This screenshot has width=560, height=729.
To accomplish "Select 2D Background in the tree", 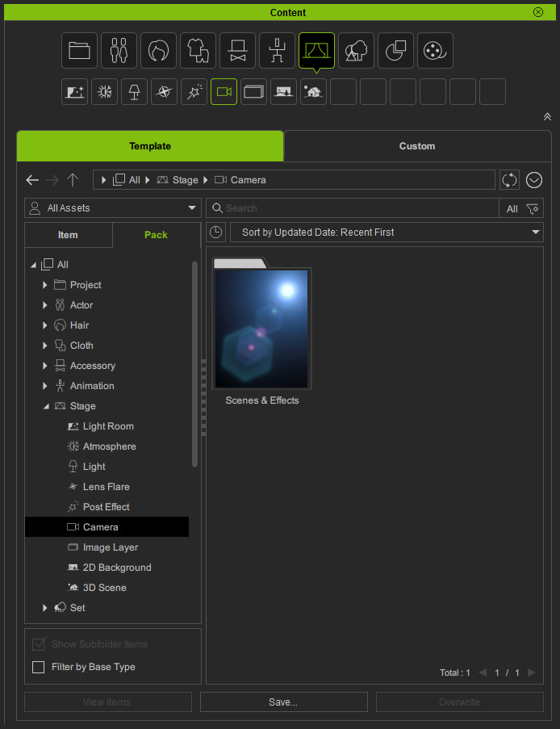I will tap(117, 568).
